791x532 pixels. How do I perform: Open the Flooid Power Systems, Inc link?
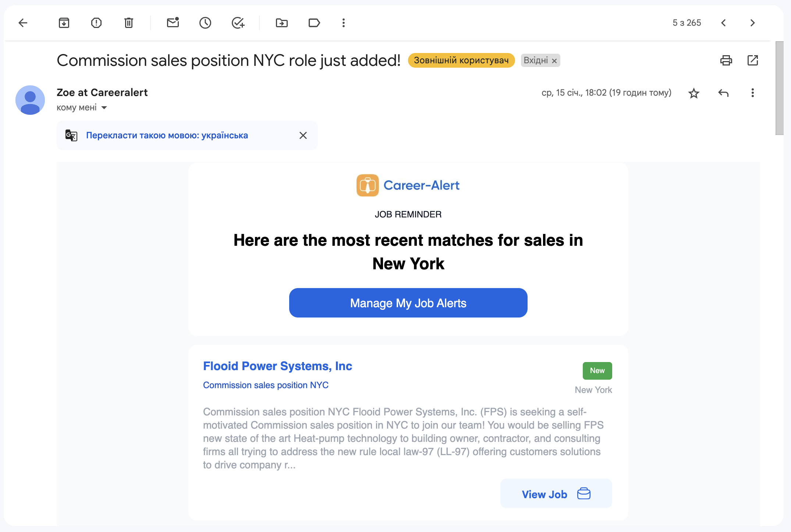pos(277,366)
